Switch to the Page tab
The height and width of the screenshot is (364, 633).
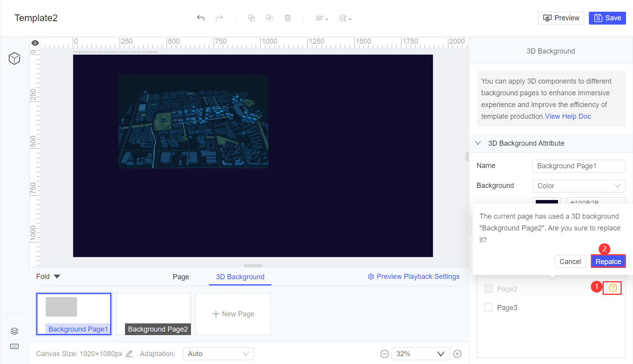[x=180, y=277]
